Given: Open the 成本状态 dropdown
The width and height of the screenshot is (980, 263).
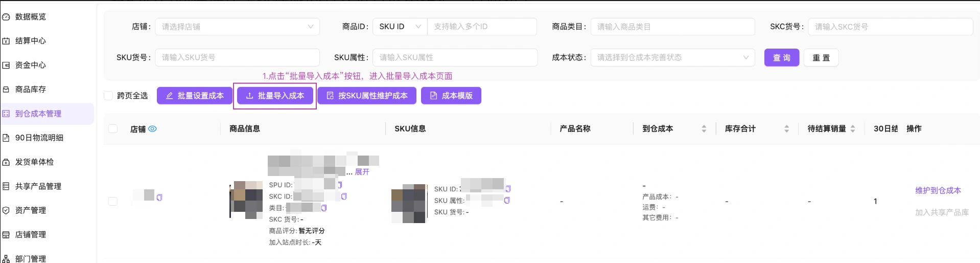Looking at the screenshot, I should tap(672, 57).
